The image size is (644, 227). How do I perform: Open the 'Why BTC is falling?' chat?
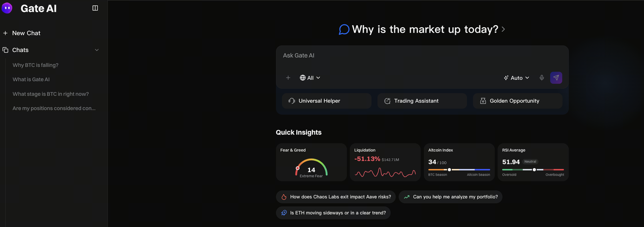click(x=36, y=65)
